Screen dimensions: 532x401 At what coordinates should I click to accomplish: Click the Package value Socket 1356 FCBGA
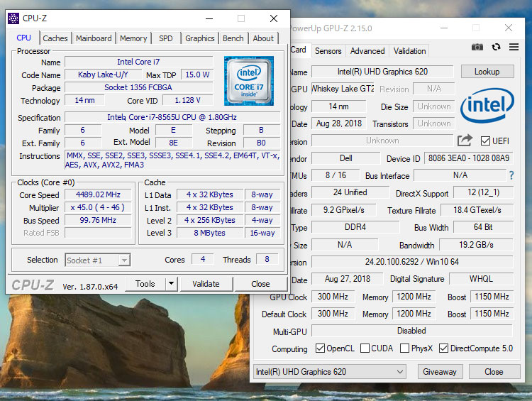pos(138,87)
